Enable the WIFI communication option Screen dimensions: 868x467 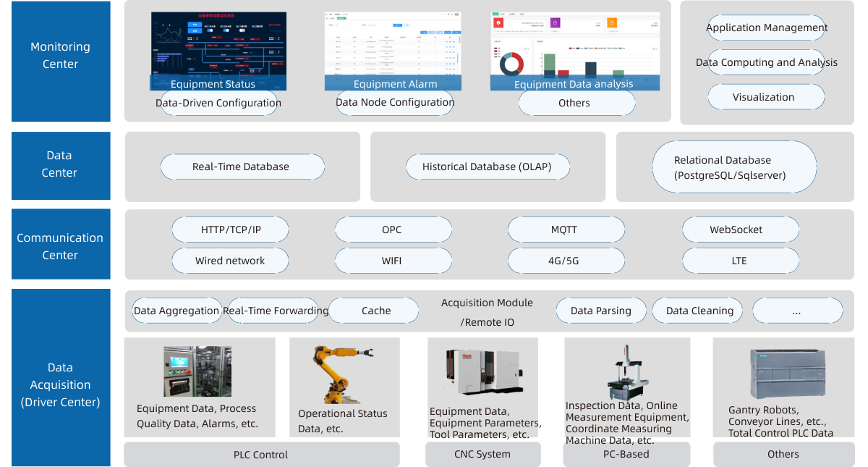(393, 261)
